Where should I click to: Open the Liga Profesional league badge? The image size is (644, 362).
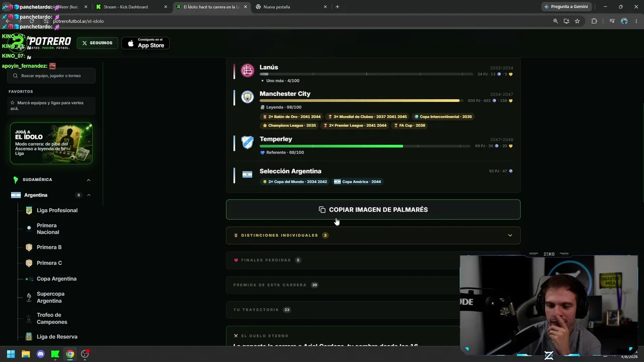pyautogui.click(x=29, y=211)
